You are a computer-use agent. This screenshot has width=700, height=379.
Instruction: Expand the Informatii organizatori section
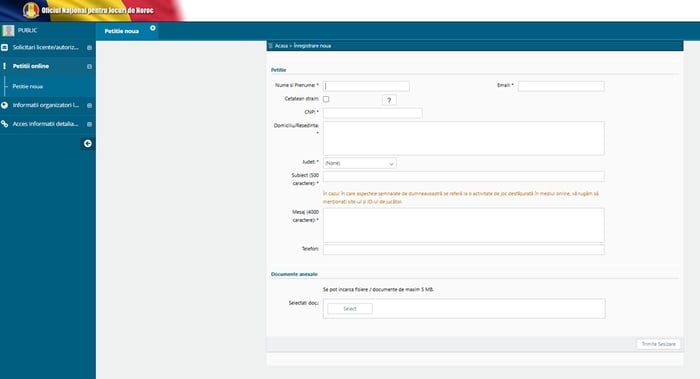tap(89, 105)
